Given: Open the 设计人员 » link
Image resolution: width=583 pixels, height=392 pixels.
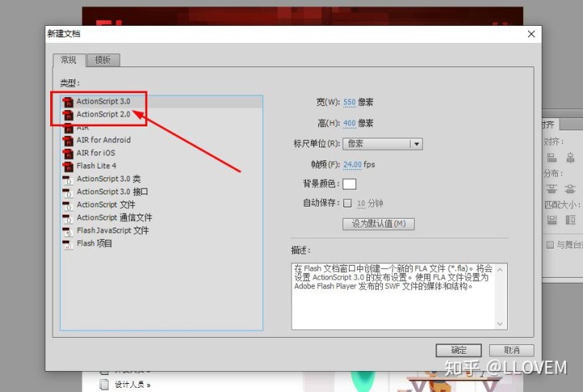Looking at the screenshot, I should point(132,385).
